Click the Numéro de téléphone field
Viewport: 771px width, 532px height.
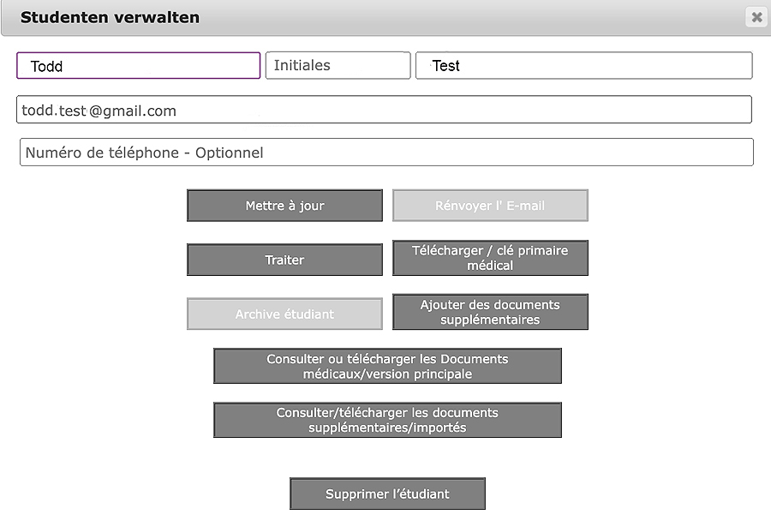click(x=386, y=152)
